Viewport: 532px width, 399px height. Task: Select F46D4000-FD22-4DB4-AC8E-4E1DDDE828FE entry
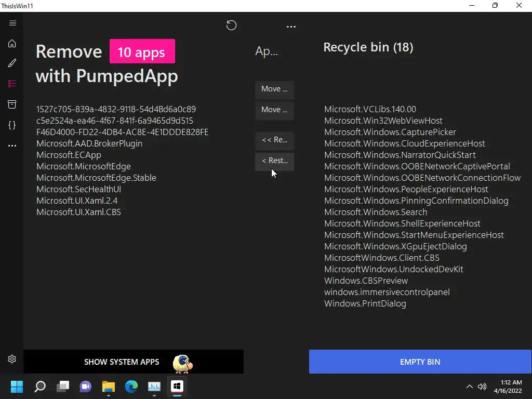click(122, 132)
